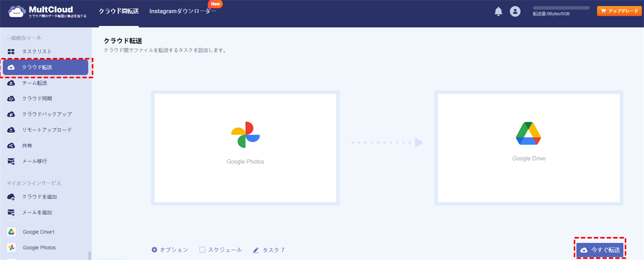The height and width of the screenshot is (260, 644).
Task: Click the transfer quota progress bar
Action: 561,8
